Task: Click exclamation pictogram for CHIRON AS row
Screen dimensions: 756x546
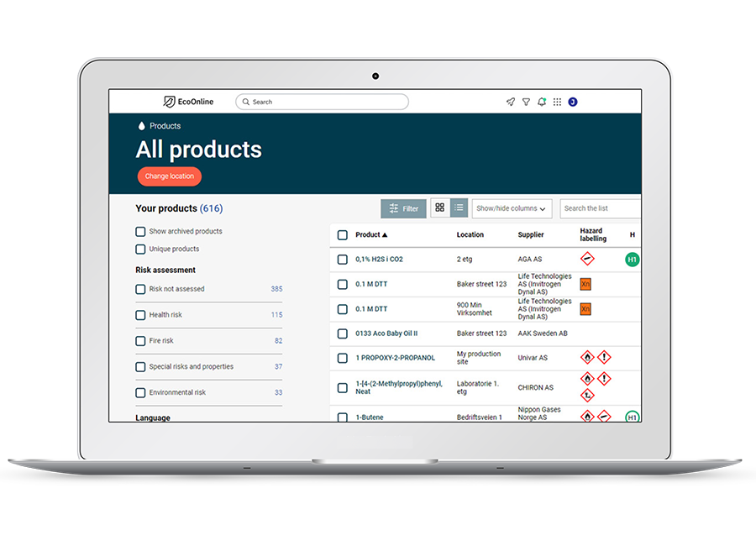Action: (x=604, y=379)
